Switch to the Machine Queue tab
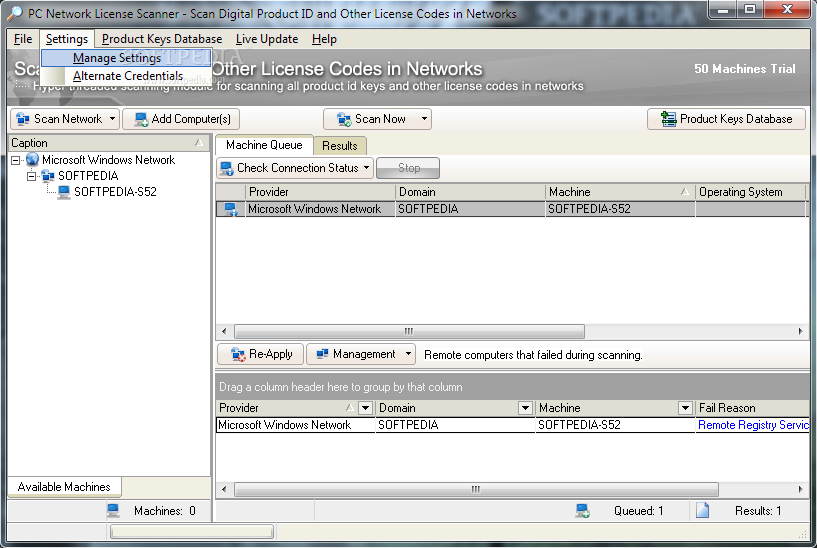 point(264,145)
